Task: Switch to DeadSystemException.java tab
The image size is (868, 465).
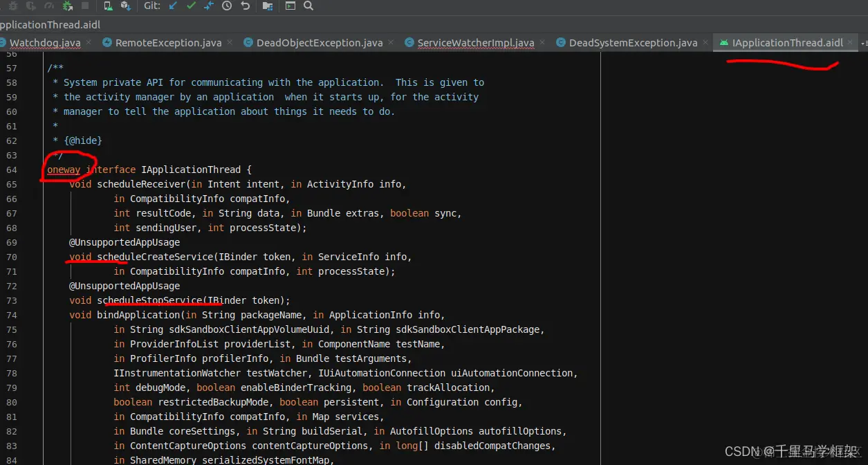Action: (633, 42)
